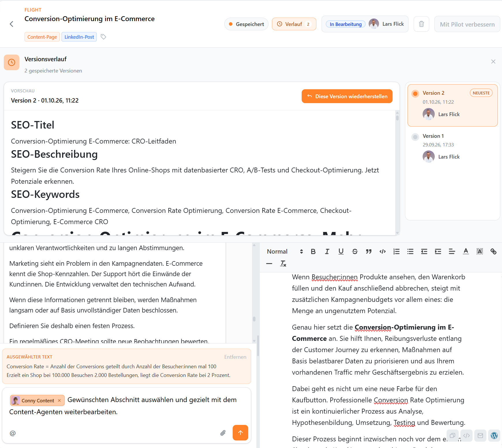Underline the selected text
Viewport: 502px width, 448px height.
click(x=341, y=251)
